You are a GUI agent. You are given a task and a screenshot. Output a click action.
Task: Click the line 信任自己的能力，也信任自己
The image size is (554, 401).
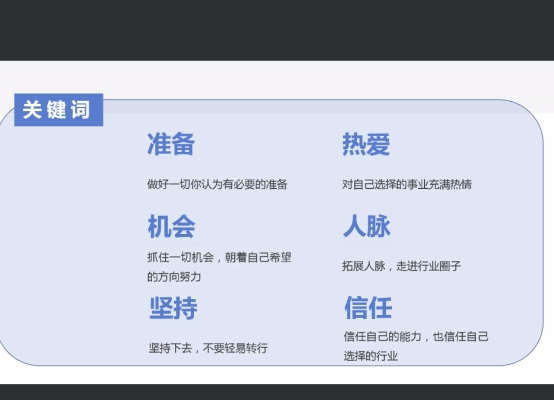pos(416,336)
